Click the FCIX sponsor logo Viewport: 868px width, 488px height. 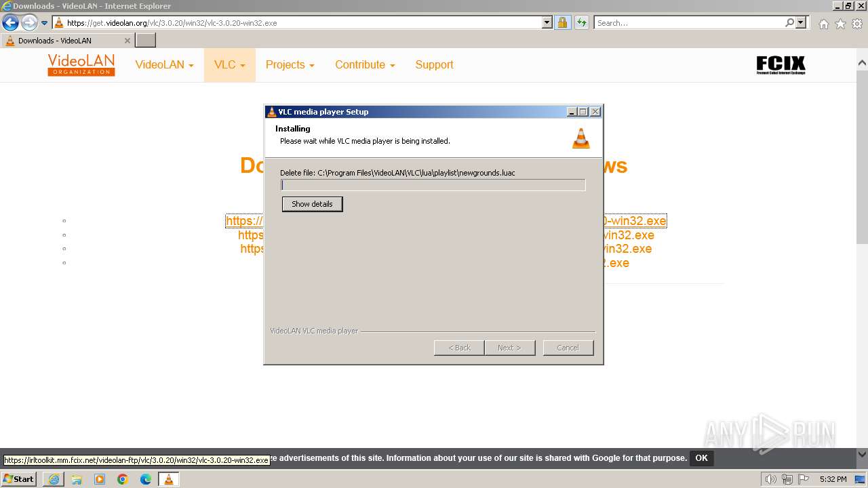coord(781,65)
